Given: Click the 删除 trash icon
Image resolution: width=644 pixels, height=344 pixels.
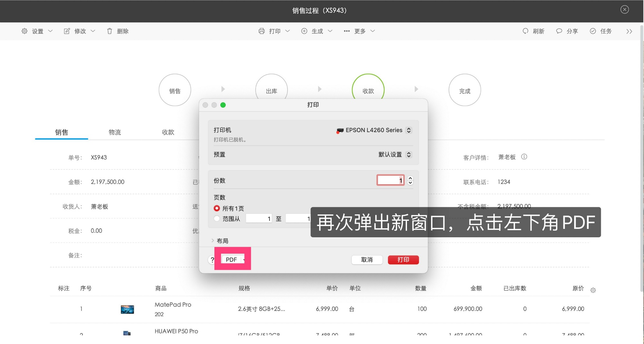Looking at the screenshot, I should 109,31.
